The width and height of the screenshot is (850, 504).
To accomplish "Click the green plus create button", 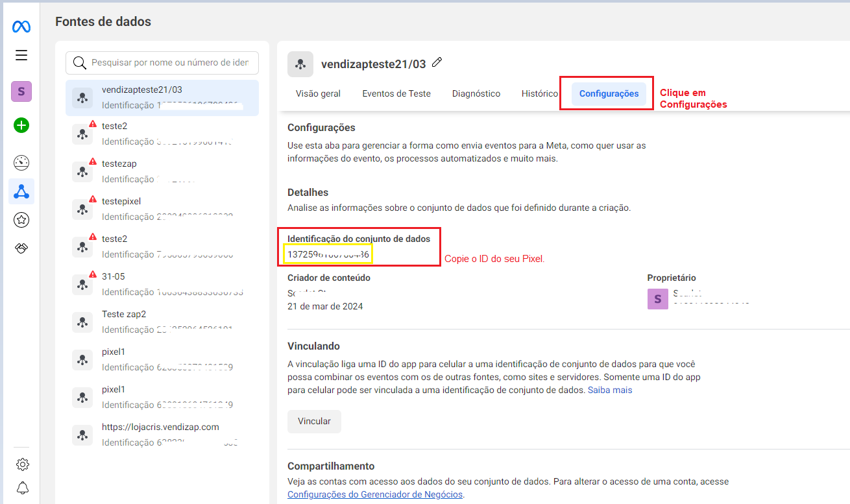I will [21, 125].
